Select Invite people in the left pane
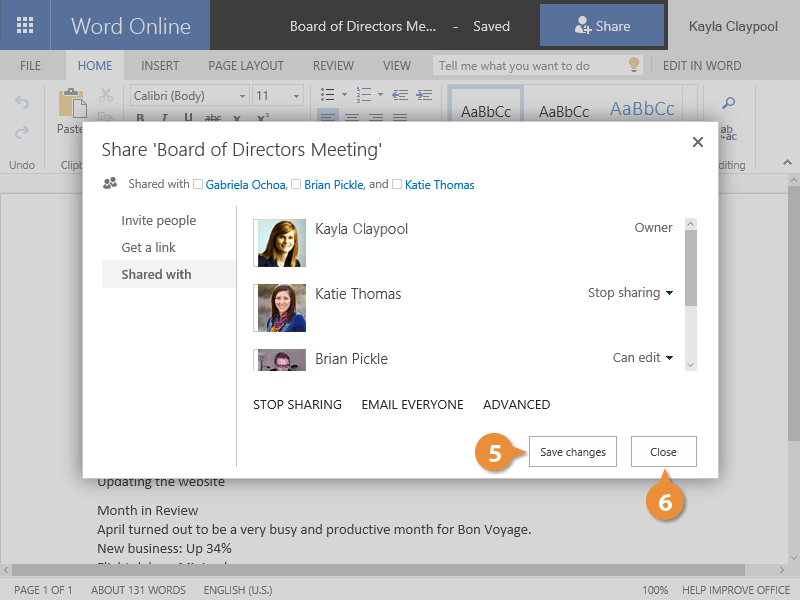Viewport: 800px width, 600px height. click(x=159, y=220)
